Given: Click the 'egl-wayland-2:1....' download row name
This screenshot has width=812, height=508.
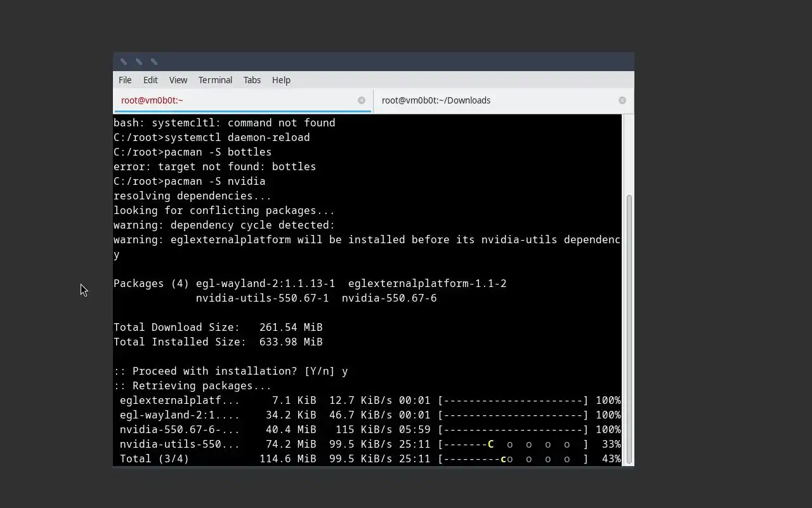Looking at the screenshot, I should (180, 415).
